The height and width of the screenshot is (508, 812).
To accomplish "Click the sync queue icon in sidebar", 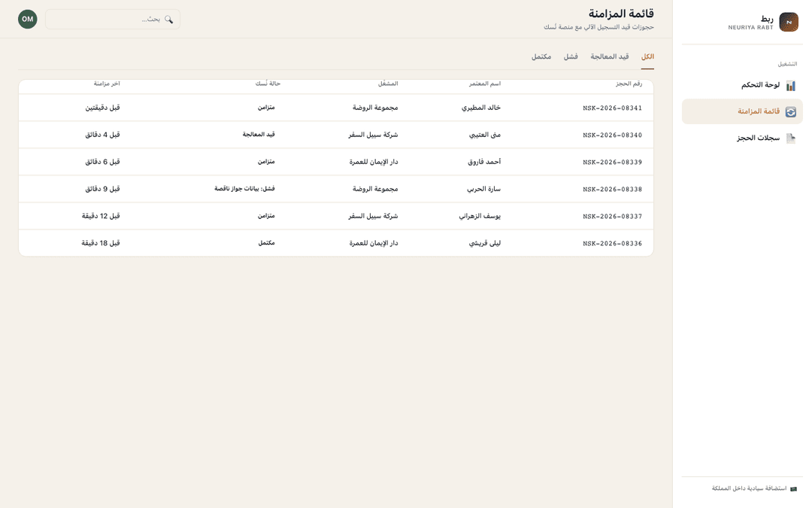I will coord(790,112).
